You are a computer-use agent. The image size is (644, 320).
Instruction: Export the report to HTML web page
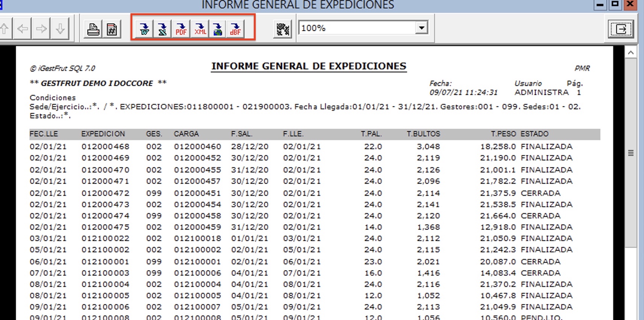click(x=218, y=29)
